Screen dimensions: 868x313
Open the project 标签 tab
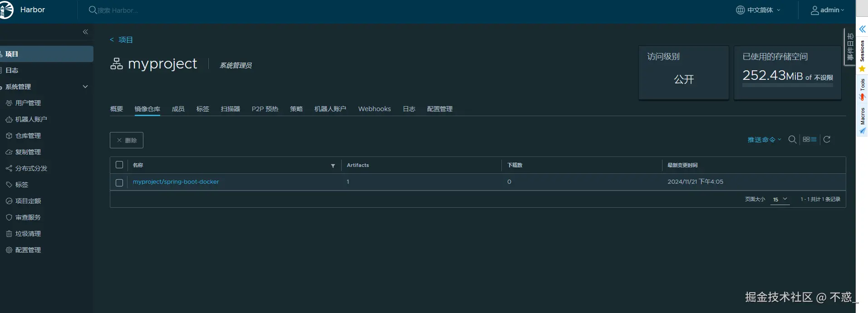203,109
